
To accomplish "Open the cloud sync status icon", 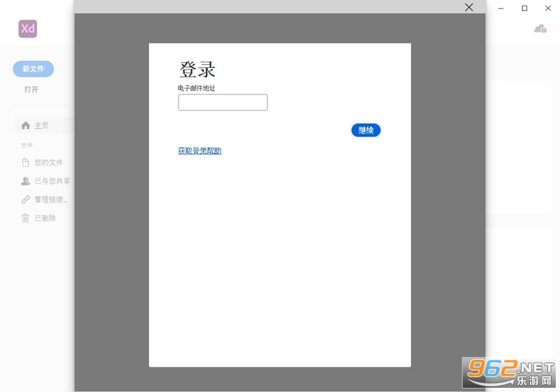I will 540,29.
